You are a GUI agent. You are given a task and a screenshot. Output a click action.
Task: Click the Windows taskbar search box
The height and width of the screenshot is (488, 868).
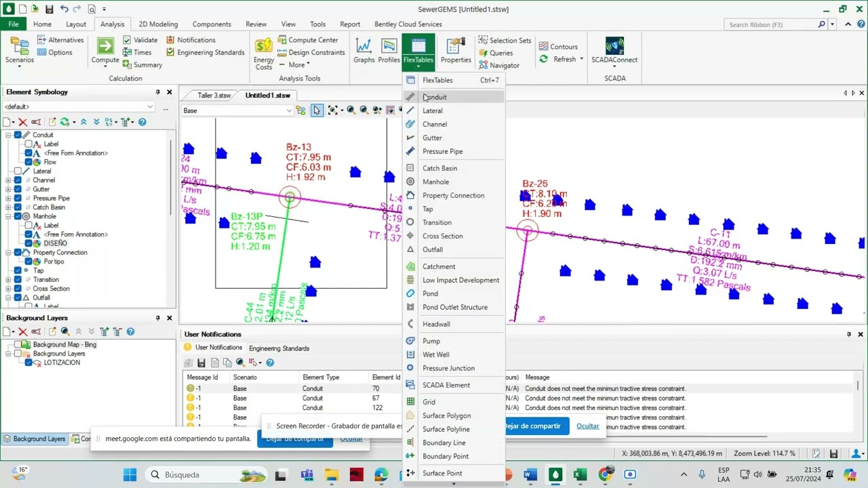coord(206,474)
